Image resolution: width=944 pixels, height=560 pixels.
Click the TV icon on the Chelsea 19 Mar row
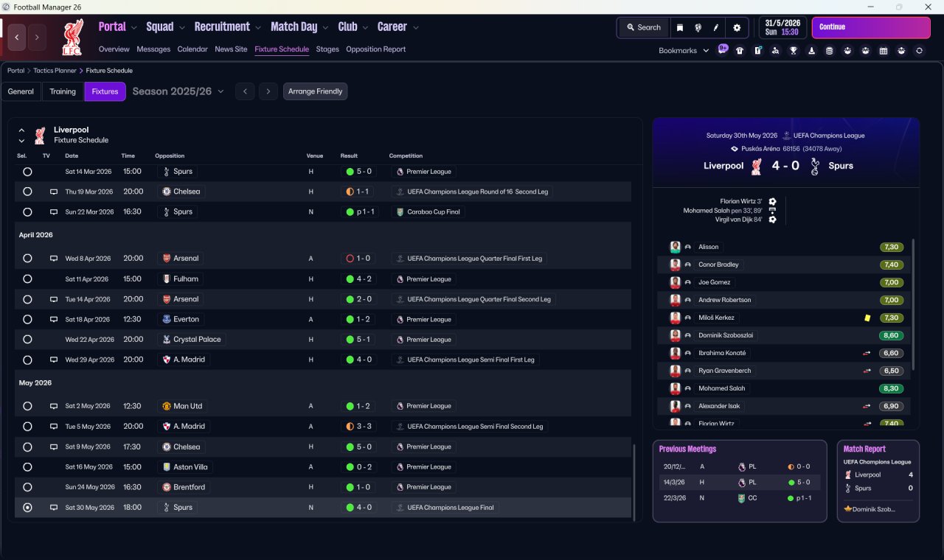coord(53,192)
